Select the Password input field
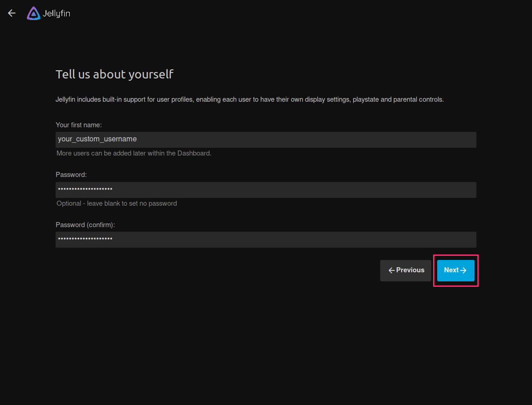This screenshot has width=532, height=405. point(266,189)
